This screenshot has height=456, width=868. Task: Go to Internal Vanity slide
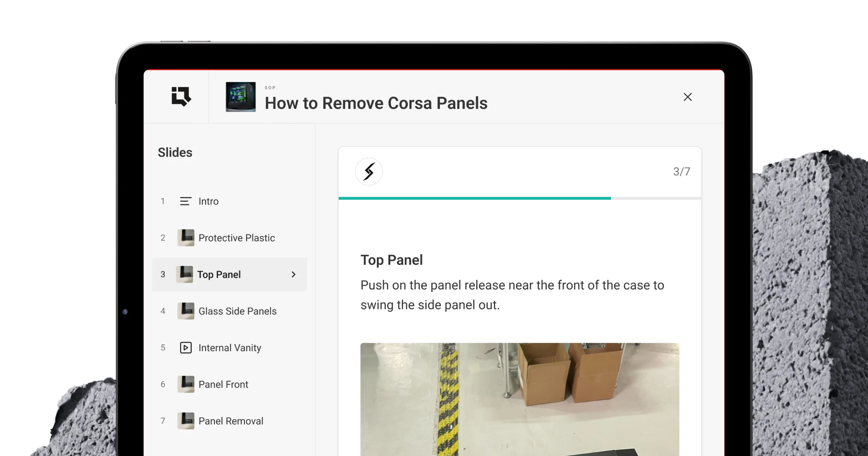[x=230, y=348]
